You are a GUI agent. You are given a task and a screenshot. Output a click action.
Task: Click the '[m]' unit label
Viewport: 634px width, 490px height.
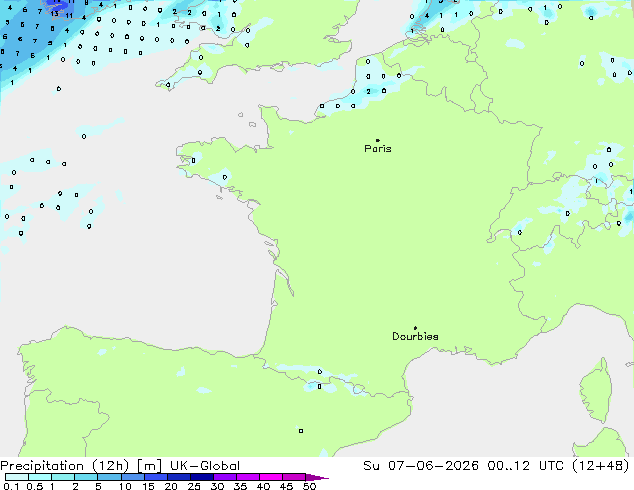tap(149, 466)
